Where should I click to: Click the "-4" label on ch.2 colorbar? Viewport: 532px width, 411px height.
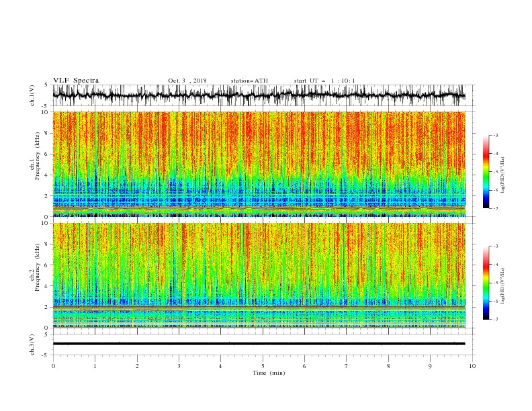point(495,265)
